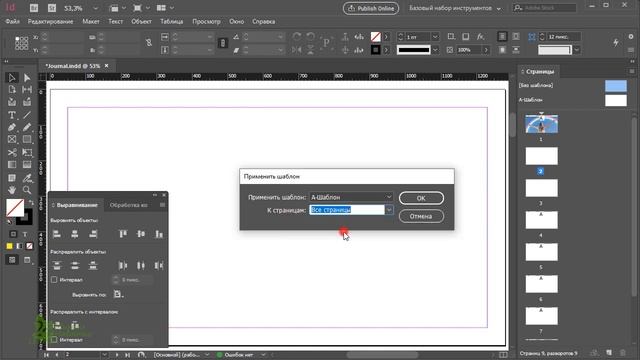
Task: Toggle formatting affects text (T) button
Action: (25, 234)
